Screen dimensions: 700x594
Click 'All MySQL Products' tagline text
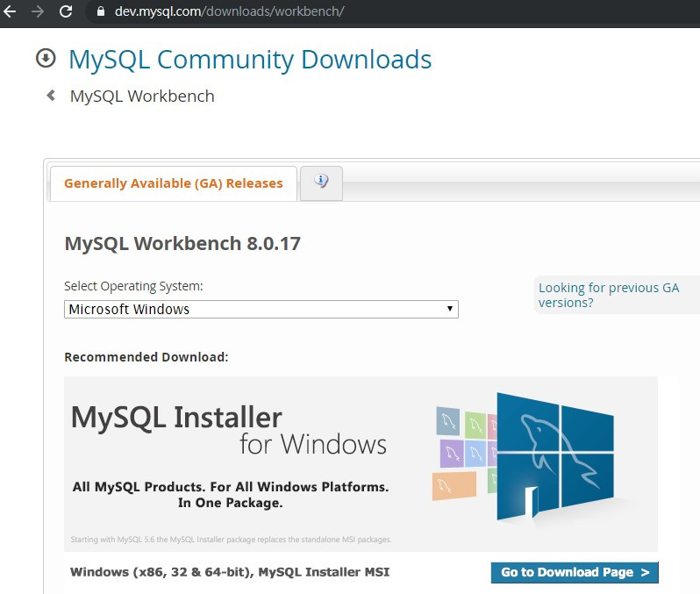pos(231,494)
